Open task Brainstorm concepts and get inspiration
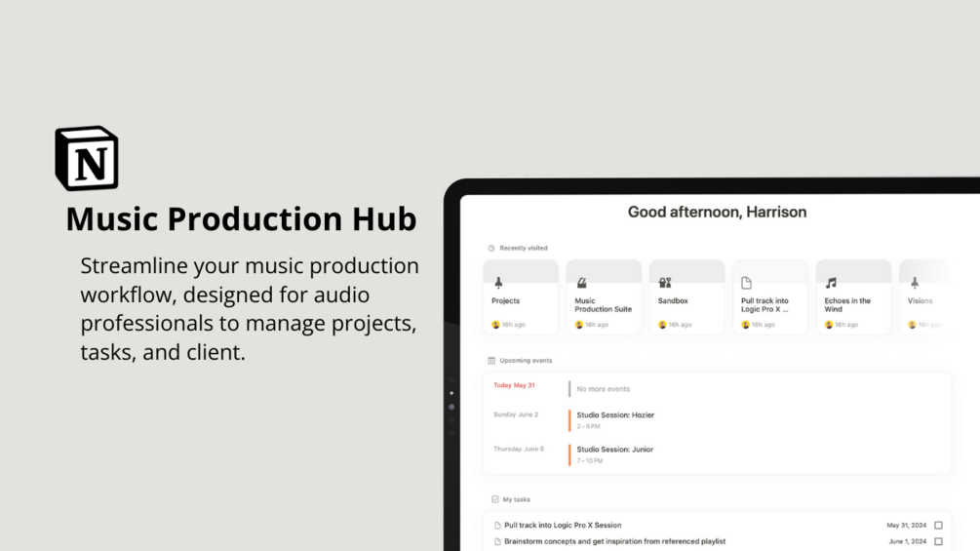Image resolution: width=980 pixels, height=551 pixels. (x=614, y=541)
